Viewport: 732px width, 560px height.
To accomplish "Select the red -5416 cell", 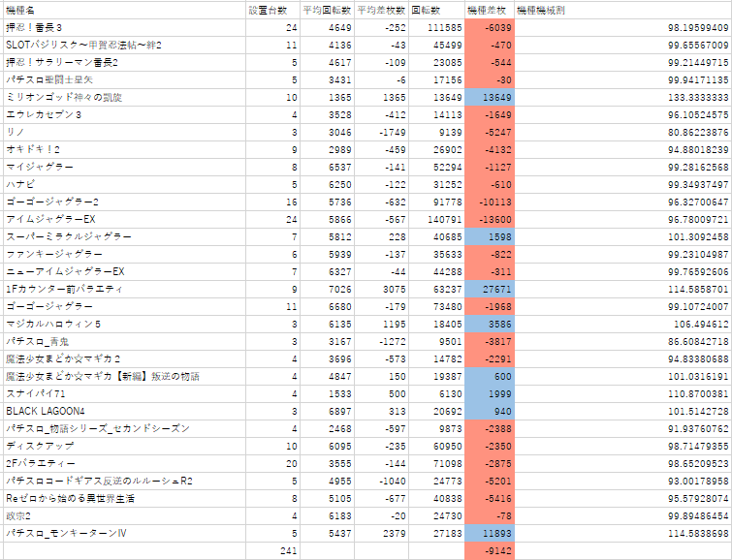I will (x=490, y=498).
